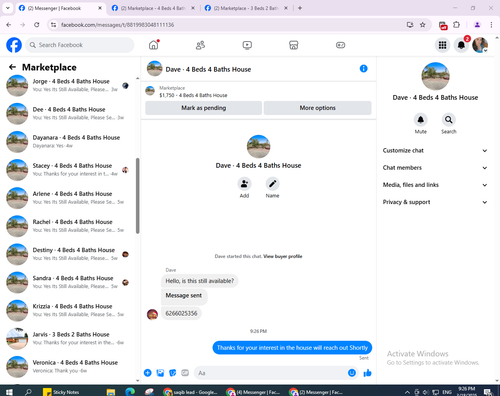Open the Facebook menu grid icon
Screen dimensions: 500x396
coord(442,45)
